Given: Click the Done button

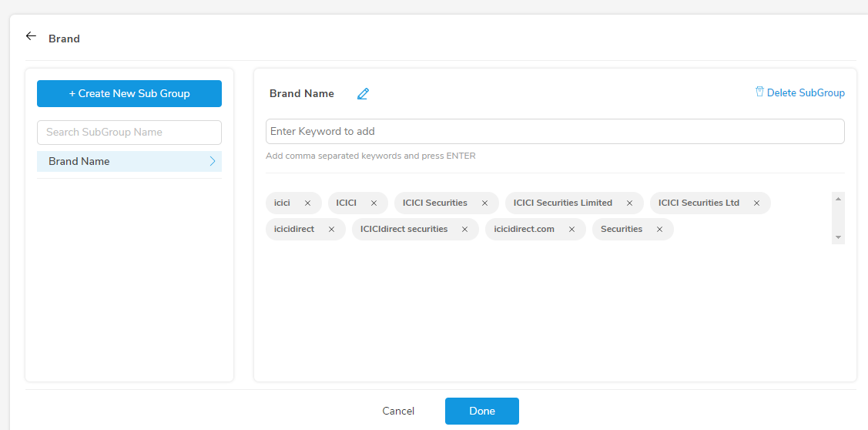Looking at the screenshot, I should click(482, 412).
